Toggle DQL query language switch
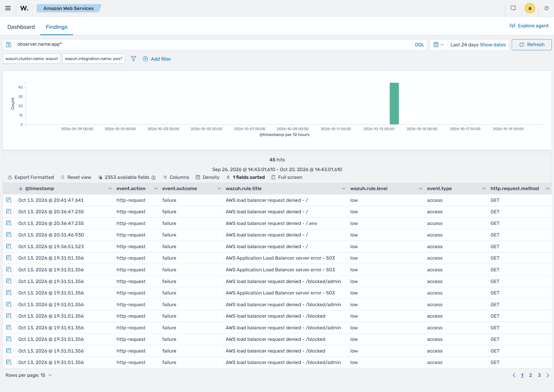The height and width of the screenshot is (392, 554). point(419,45)
